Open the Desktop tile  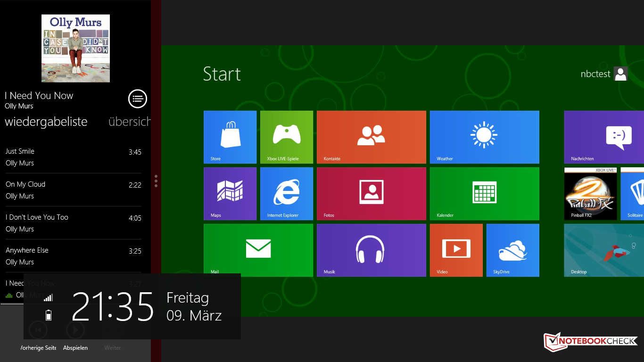click(x=604, y=250)
